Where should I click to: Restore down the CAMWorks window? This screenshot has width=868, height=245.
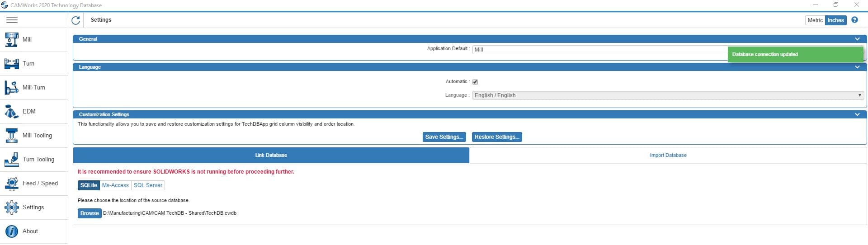(836, 5)
